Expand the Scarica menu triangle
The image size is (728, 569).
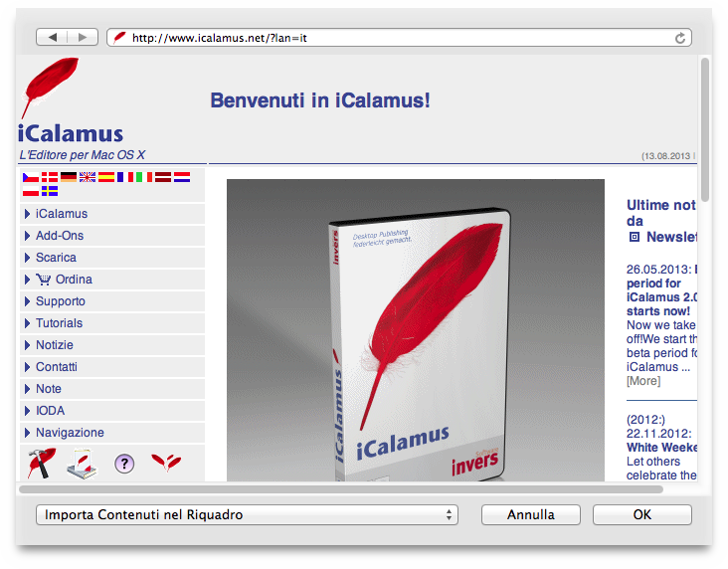[x=28, y=258]
